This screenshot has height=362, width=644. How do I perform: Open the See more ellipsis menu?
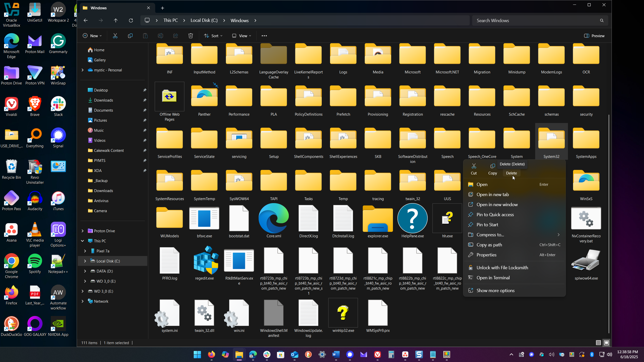click(264, 36)
